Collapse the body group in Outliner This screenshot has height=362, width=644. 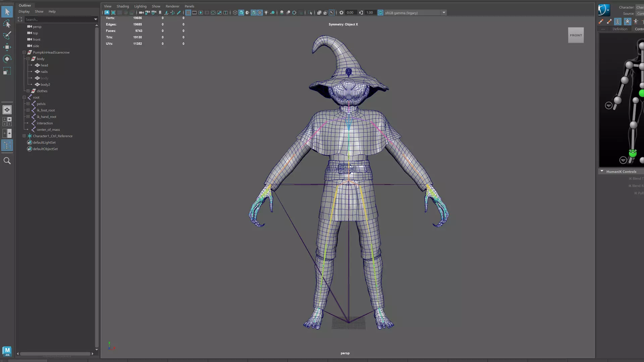pyautogui.click(x=28, y=59)
